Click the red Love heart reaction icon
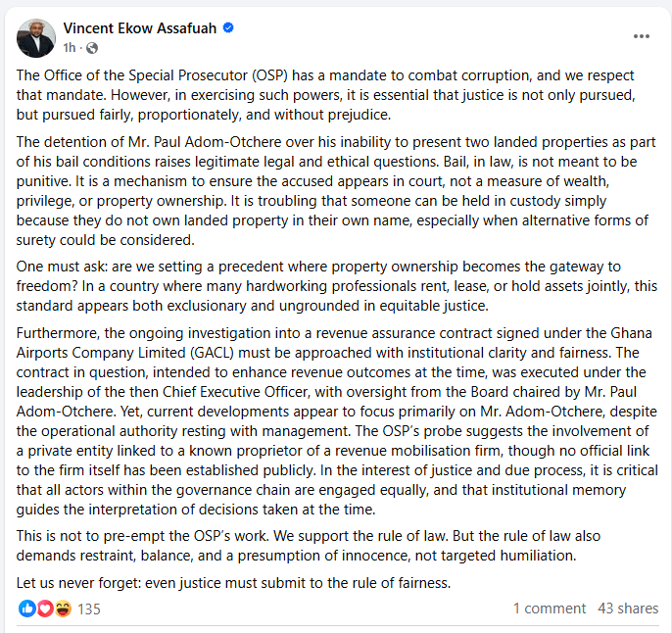The height and width of the screenshot is (633, 672). point(45,609)
